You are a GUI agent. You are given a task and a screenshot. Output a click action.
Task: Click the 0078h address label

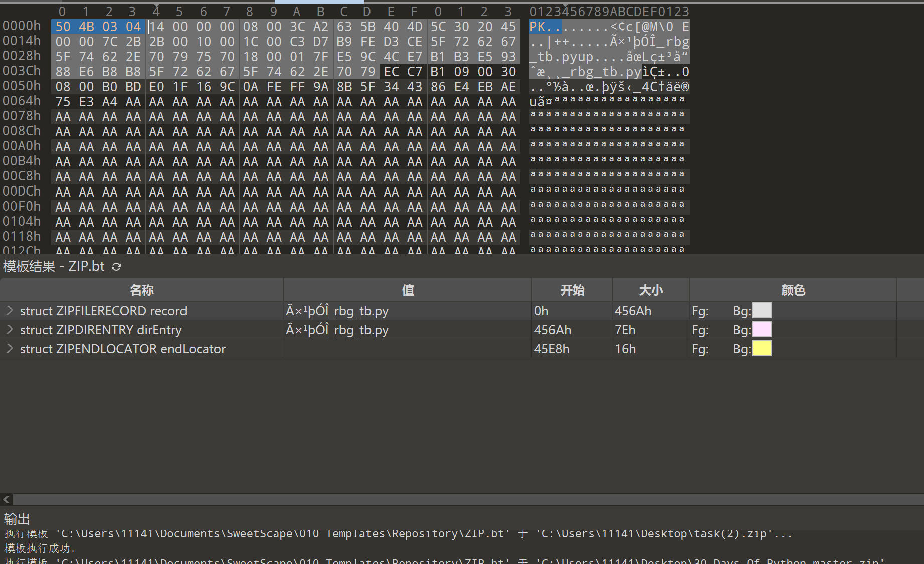22,116
